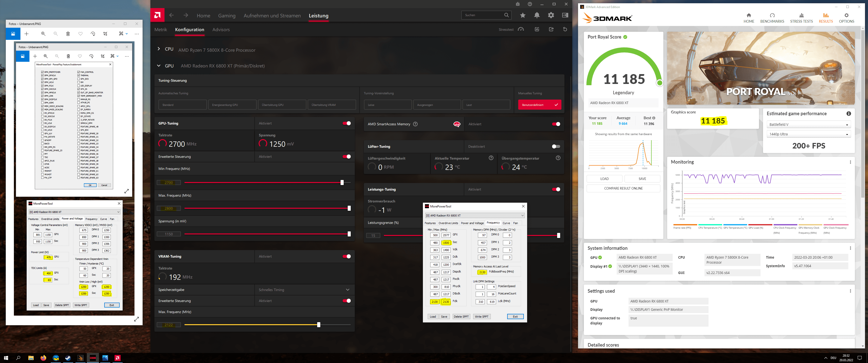Click the AMD logo home icon
868x363 pixels.
(157, 15)
